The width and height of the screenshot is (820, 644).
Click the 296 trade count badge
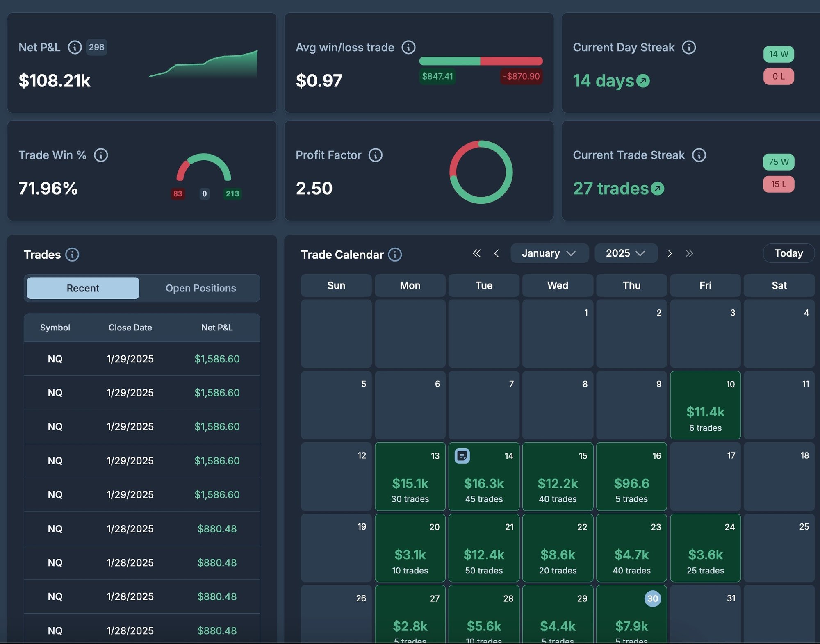96,47
